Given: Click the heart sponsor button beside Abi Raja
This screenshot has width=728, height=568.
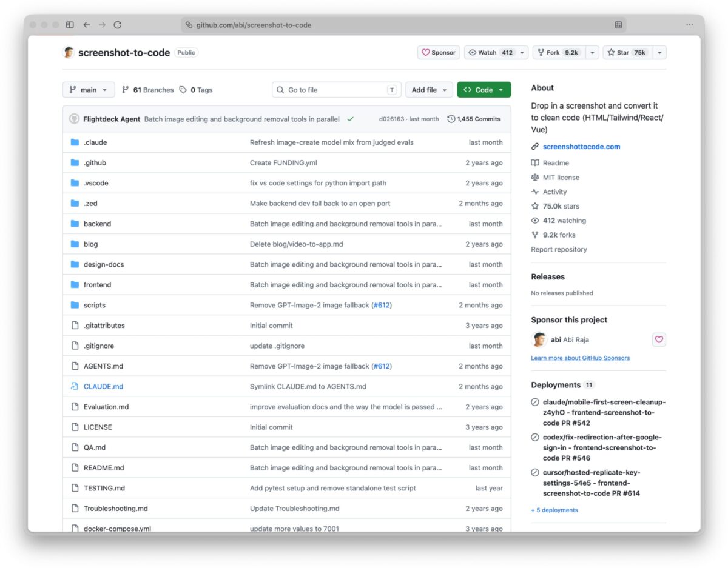Looking at the screenshot, I should 659,339.
